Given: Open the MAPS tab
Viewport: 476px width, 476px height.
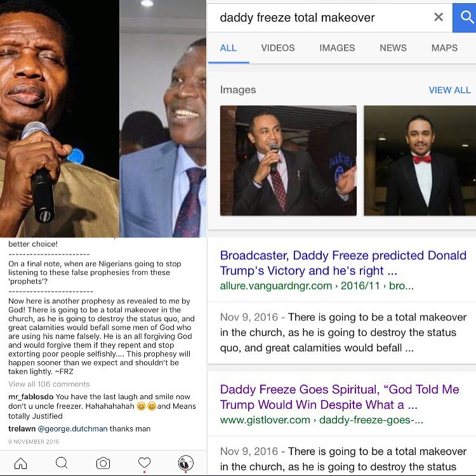Looking at the screenshot, I should 444,48.
